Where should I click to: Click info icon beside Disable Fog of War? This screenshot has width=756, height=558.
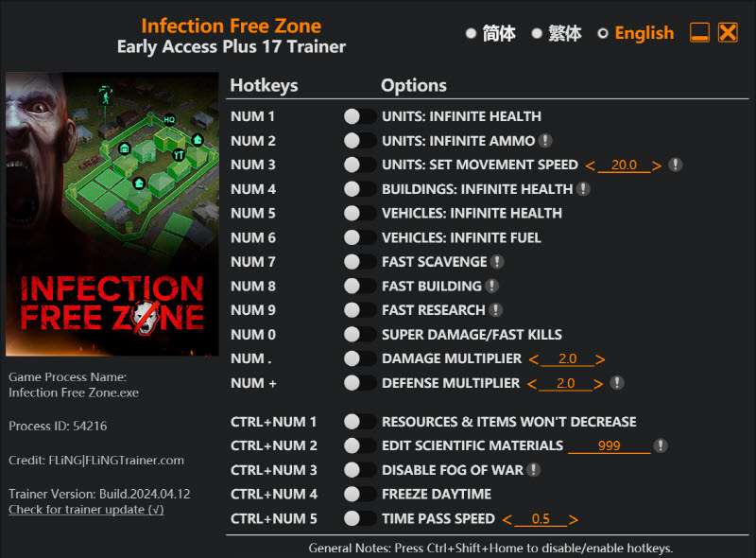[x=533, y=469]
